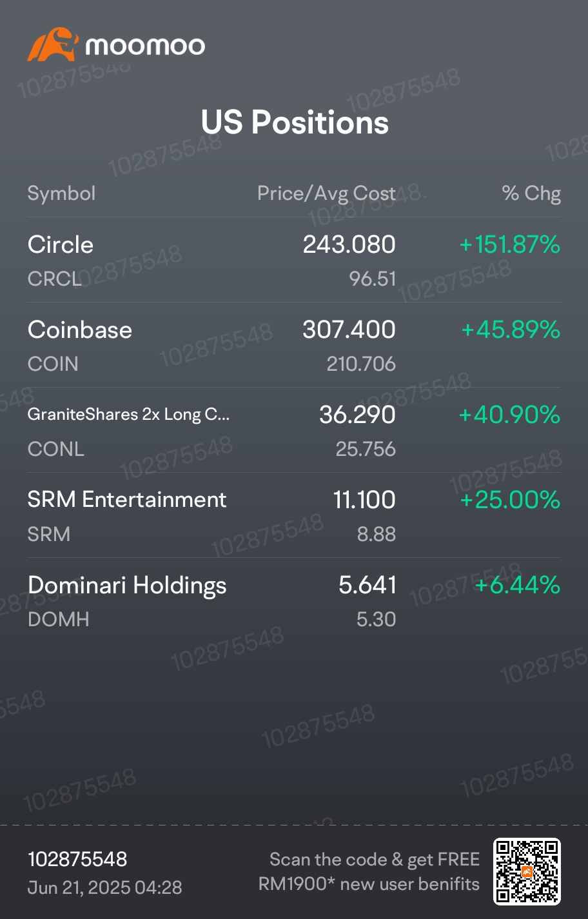Click the Price/Avg Cost column header
Viewport: 588px width, 919px height.
(x=326, y=193)
